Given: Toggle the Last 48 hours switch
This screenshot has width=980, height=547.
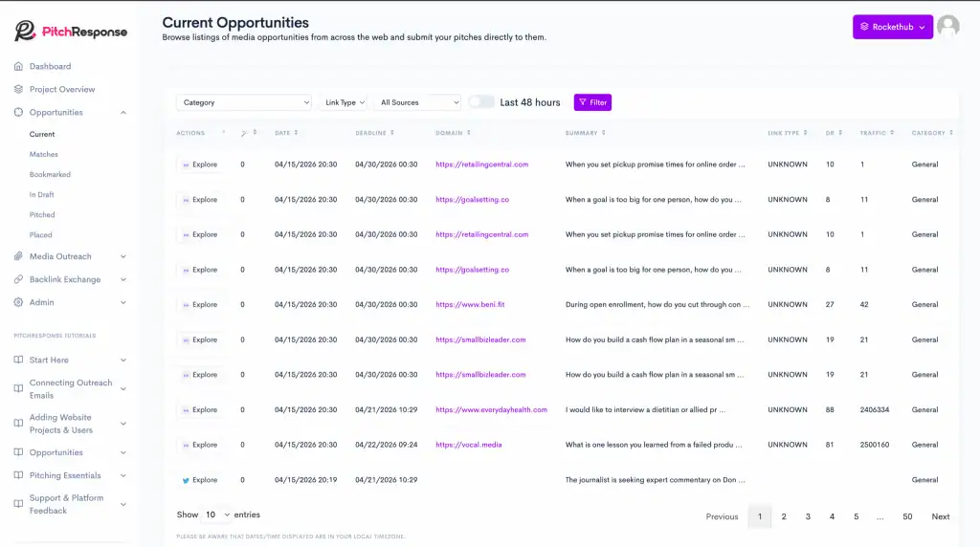Looking at the screenshot, I should pos(481,101).
